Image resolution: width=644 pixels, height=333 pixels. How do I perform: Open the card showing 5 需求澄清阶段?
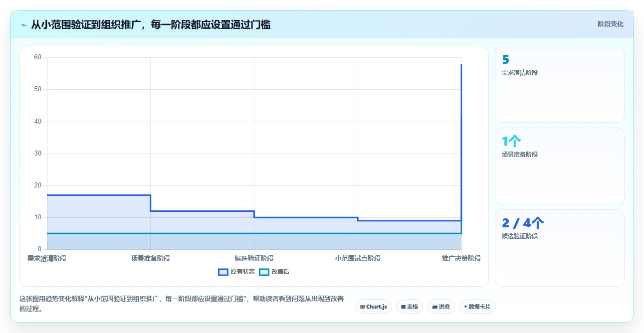coord(559,84)
